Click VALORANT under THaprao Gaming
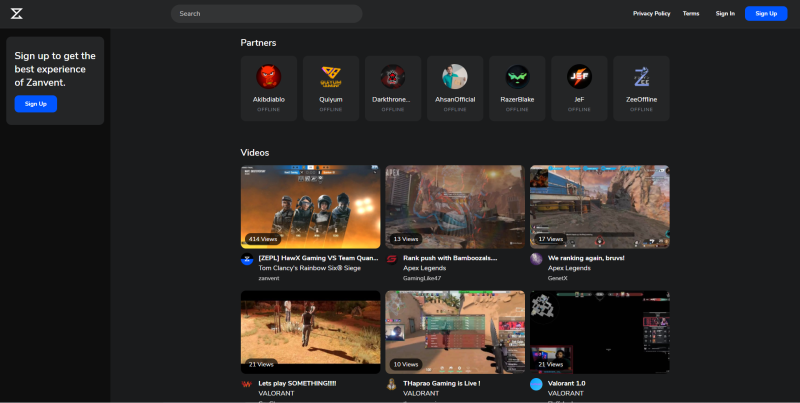This screenshot has width=800, height=403. [421, 393]
